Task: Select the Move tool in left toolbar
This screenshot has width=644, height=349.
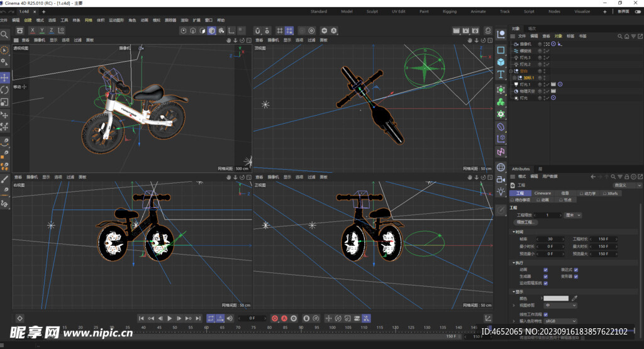Action: pos(4,77)
